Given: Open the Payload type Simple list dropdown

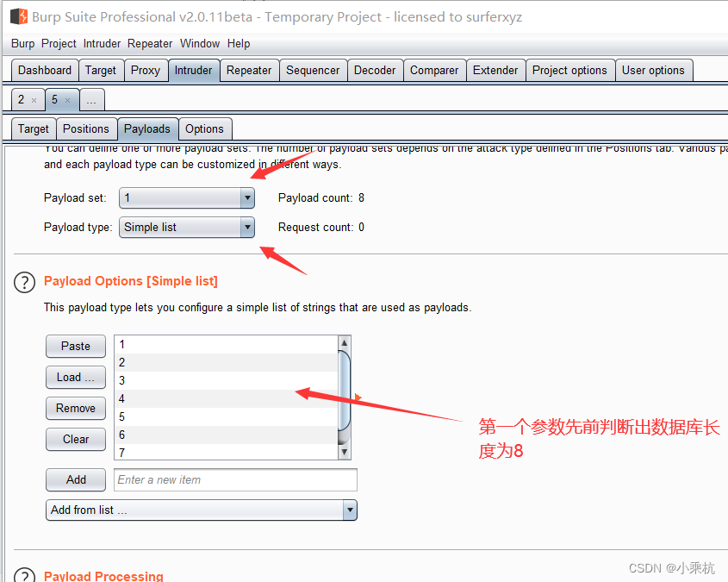Looking at the screenshot, I should [x=187, y=227].
